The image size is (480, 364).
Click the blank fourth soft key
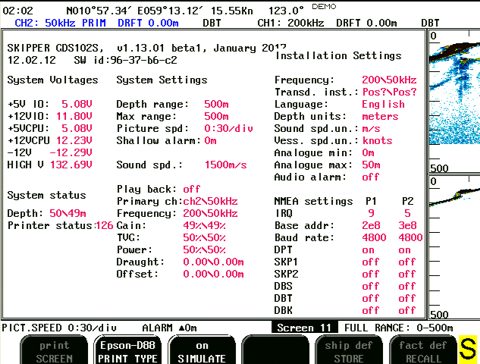pos(275,350)
